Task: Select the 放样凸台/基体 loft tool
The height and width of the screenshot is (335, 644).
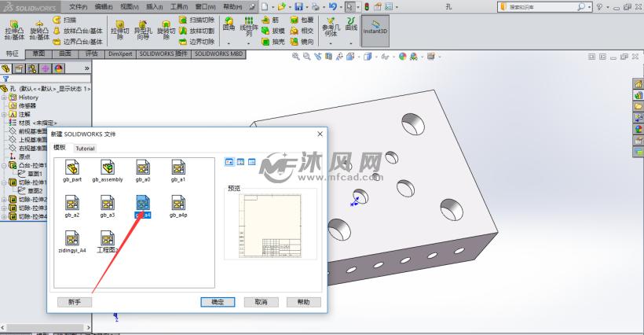Action: [78, 31]
